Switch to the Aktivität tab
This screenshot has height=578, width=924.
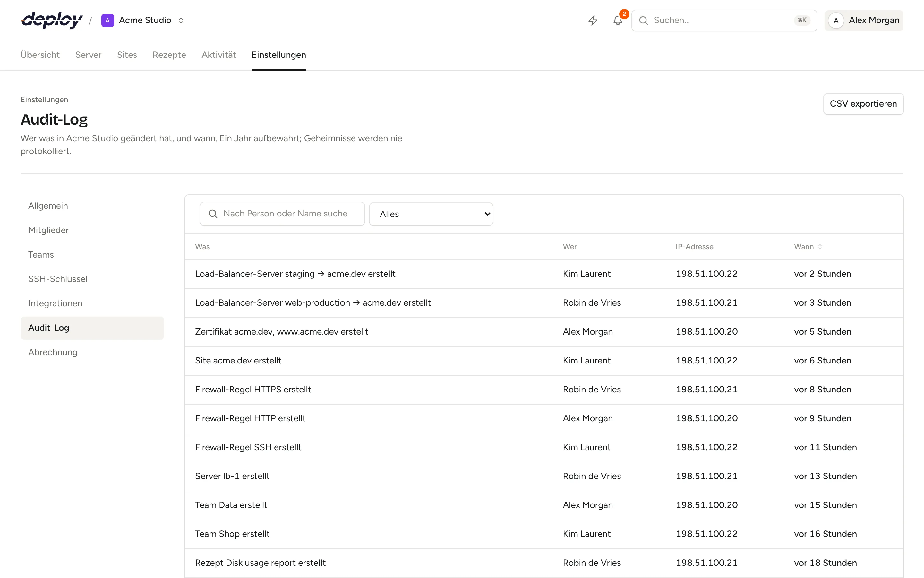[x=219, y=55]
